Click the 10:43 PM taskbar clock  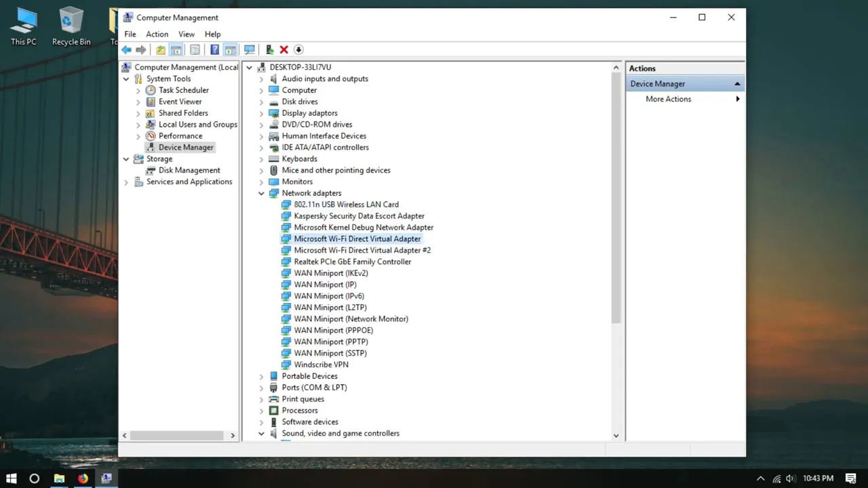pos(818,479)
